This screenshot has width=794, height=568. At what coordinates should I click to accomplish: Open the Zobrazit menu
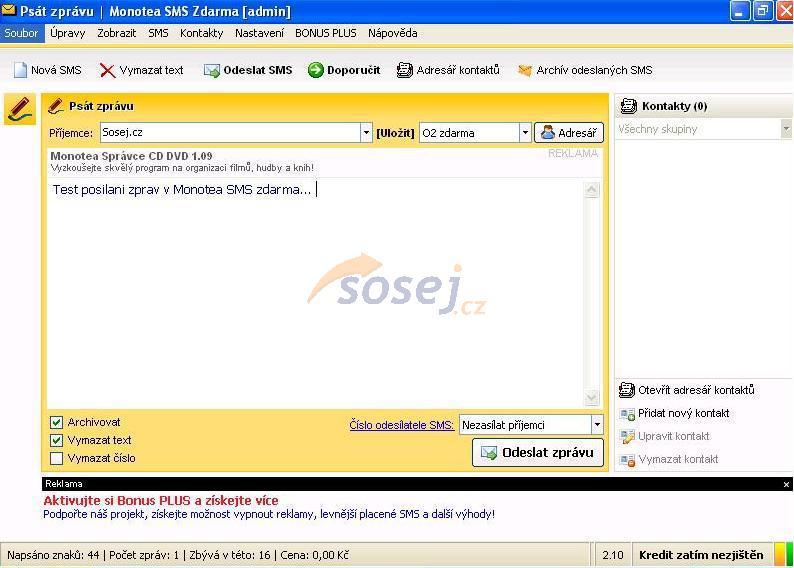[116, 33]
